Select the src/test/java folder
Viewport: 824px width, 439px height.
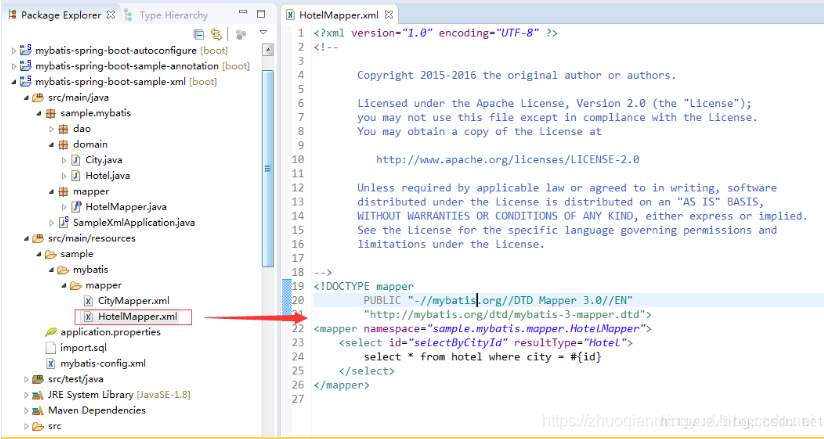76,379
